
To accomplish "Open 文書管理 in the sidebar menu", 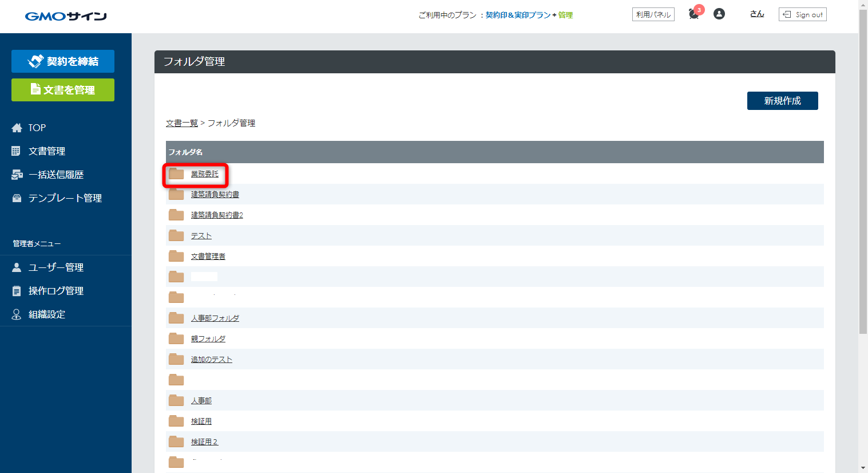I will (x=47, y=151).
